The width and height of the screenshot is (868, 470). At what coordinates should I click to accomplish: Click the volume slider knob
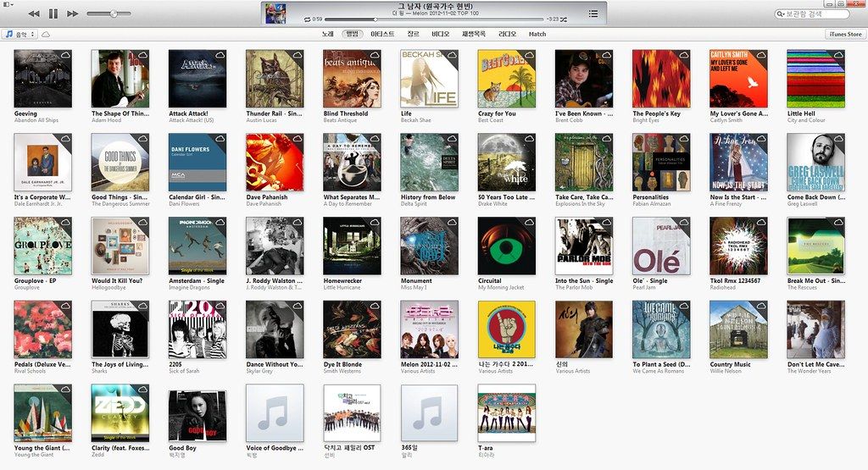click(114, 14)
